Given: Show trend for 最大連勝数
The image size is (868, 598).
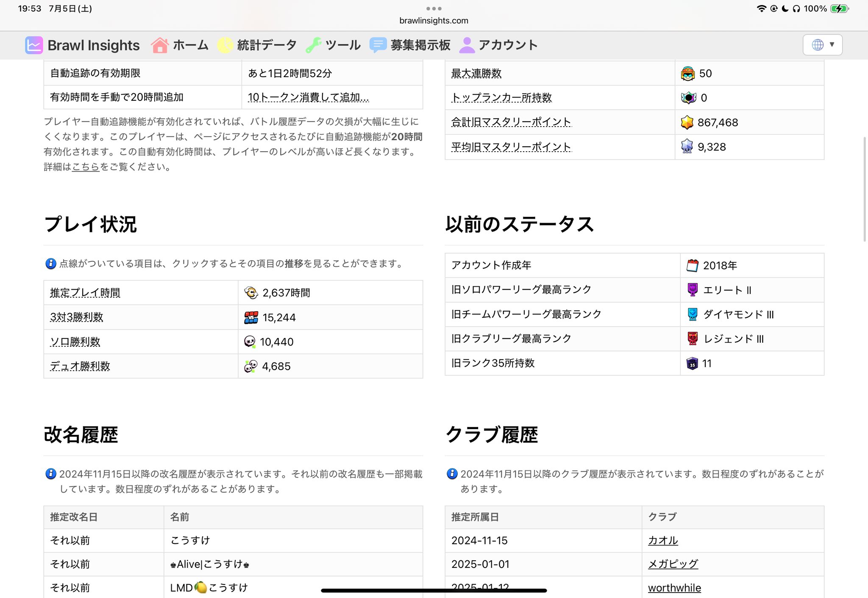Looking at the screenshot, I should click(x=476, y=73).
